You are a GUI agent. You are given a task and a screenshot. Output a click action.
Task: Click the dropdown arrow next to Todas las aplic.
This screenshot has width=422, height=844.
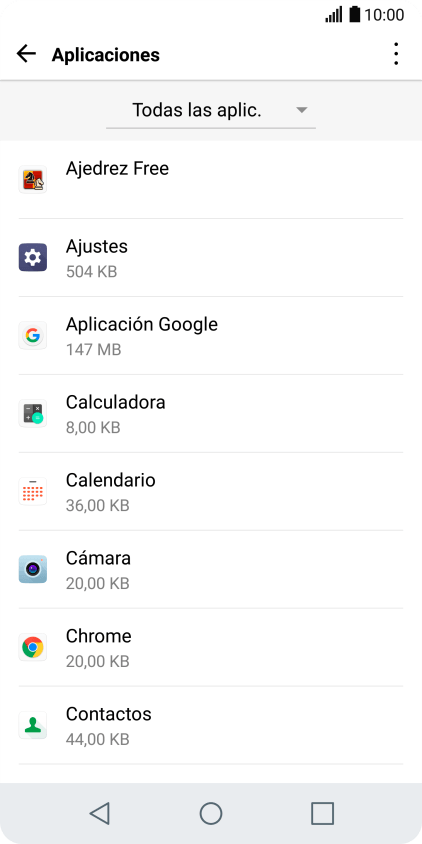click(302, 110)
